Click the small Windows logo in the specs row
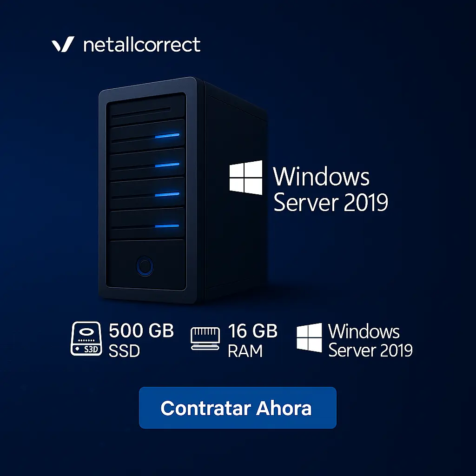 tap(309, 337)
